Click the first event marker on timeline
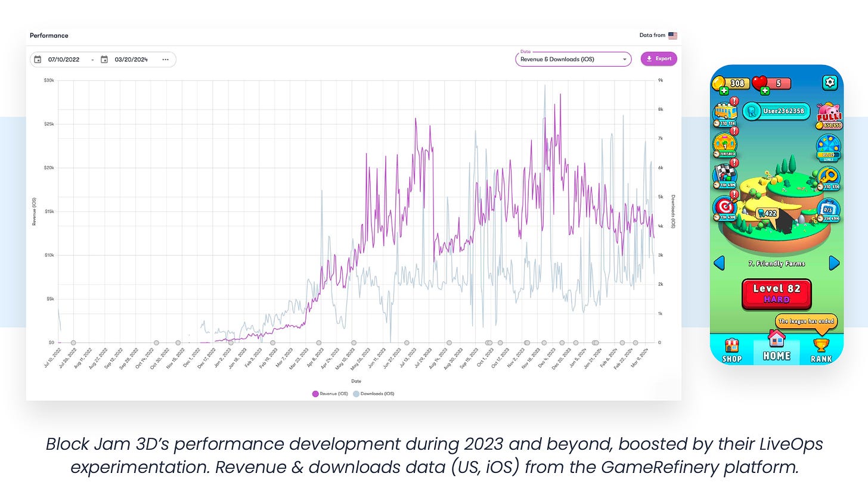The image size is (868, 492). point(73,342)
